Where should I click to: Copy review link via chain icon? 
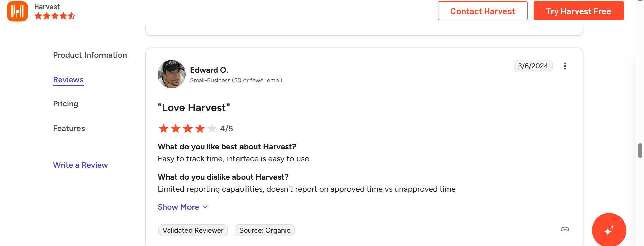click(x=565, y=229)
